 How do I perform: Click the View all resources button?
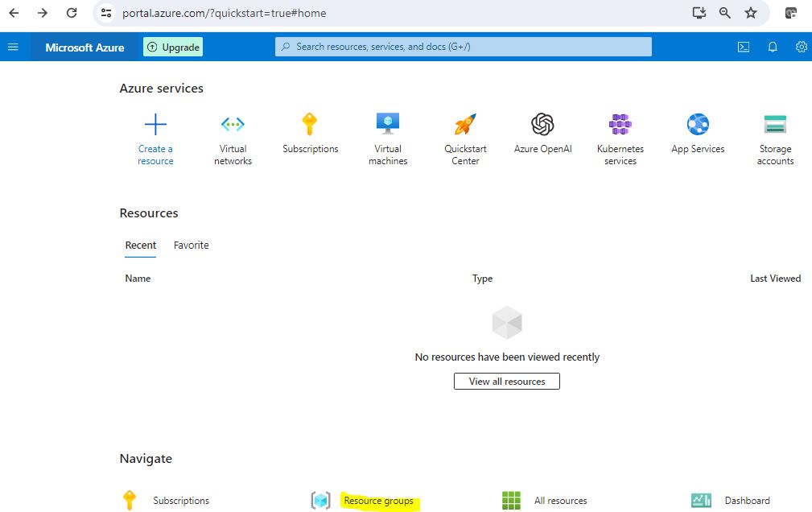click(507, 382)
